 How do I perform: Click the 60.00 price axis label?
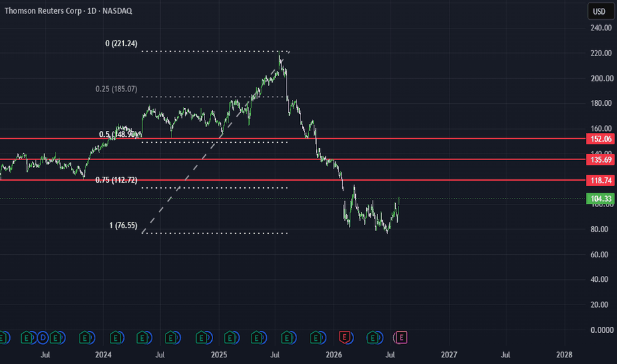[599, 255]
